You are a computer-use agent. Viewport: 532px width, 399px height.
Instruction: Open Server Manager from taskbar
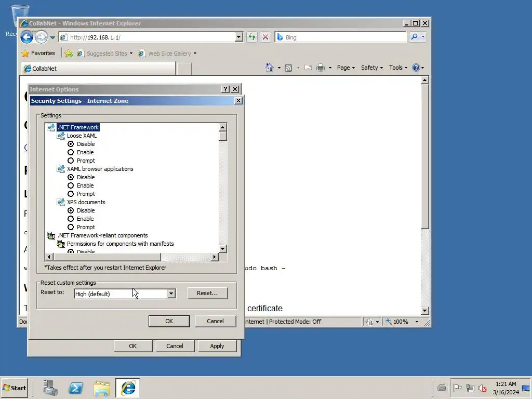pos(50,388)
